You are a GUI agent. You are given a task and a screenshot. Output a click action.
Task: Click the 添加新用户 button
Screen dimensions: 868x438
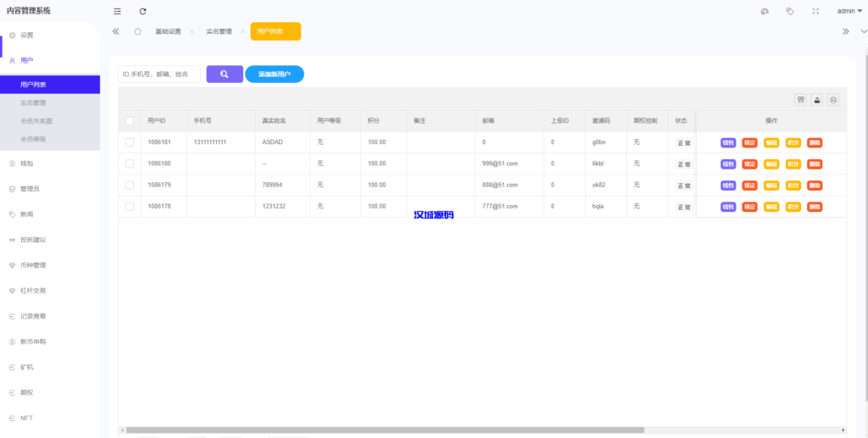[x=274, y=75]
